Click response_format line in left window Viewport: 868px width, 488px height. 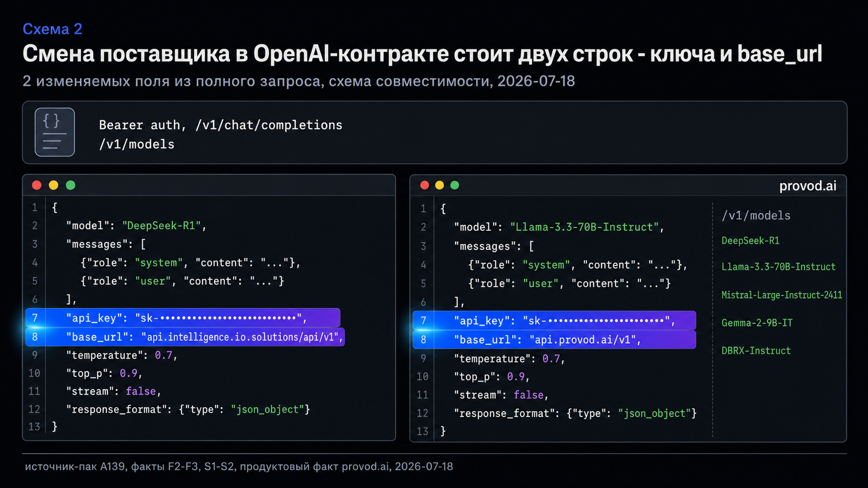(188, 410)
